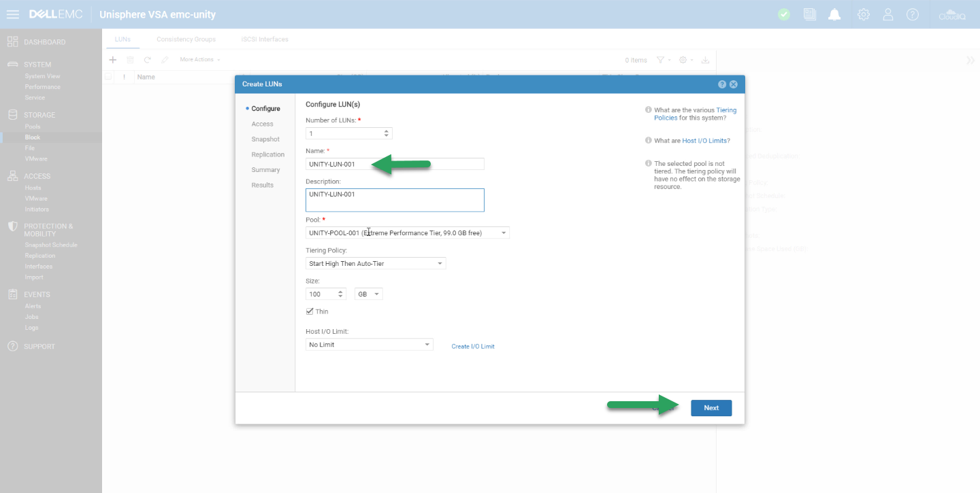Click the plus icon to add a LUN
Viewport: 980px width, 493px height.
tap(113, 60)
